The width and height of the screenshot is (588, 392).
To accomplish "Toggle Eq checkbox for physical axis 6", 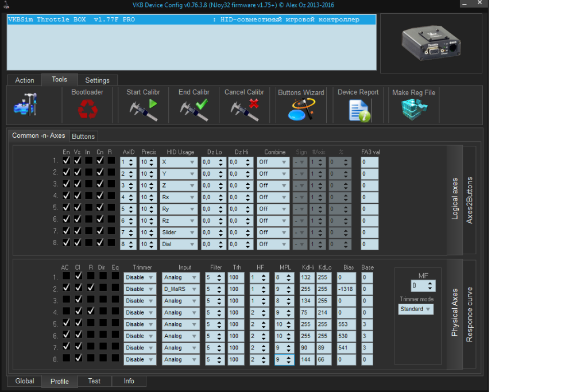I will tap(115, 334).
